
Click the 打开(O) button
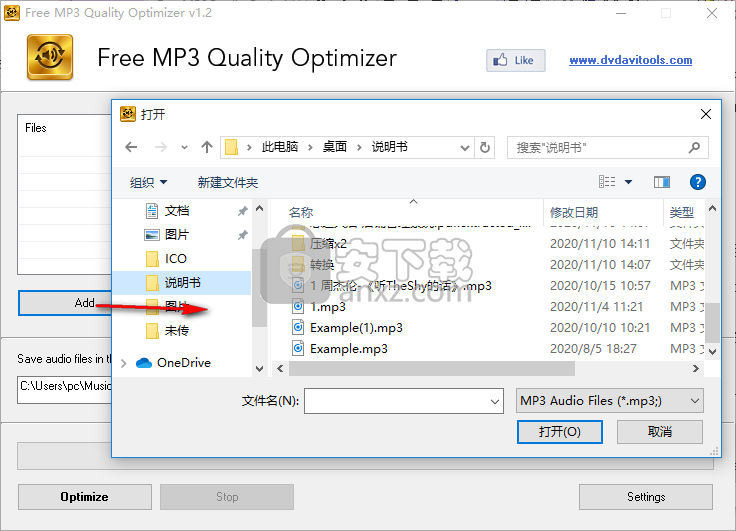559,432
